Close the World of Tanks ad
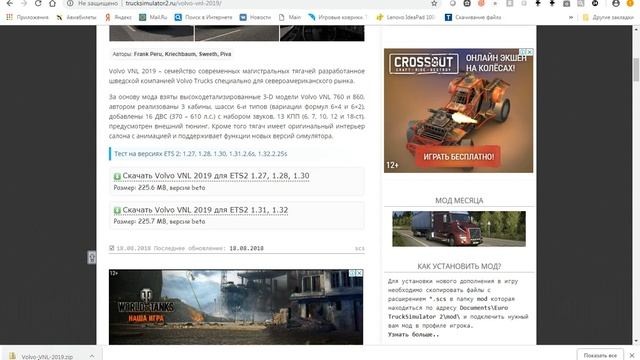The height and width of the screenshot is (360, 640). (x=359, y=273)
